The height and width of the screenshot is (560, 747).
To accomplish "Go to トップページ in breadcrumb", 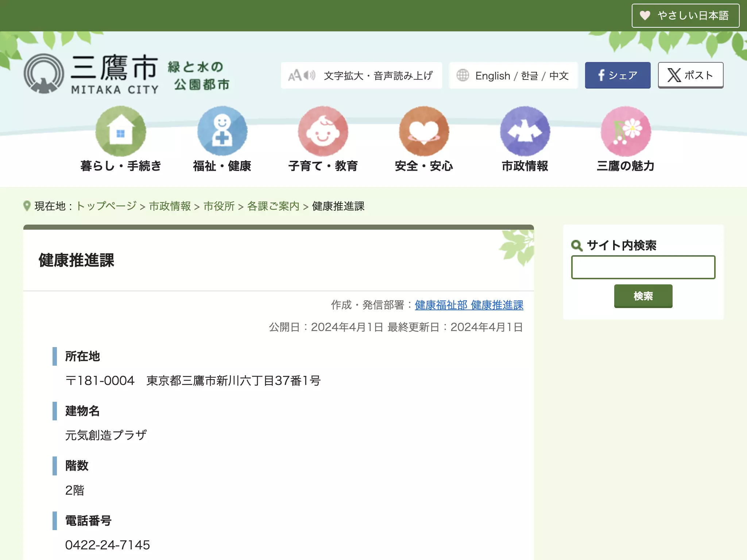I will [x=106, y=206].
